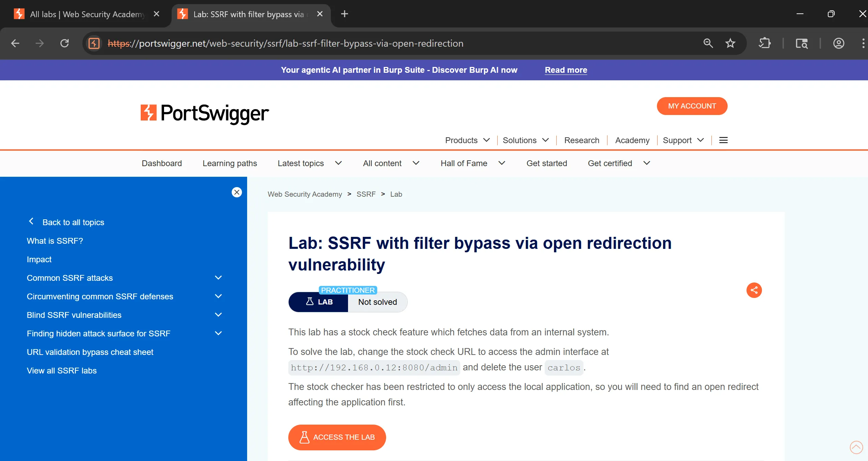This screenshot has width=868, height=461.
Task: Click the browser address bar URL
Action: point(285,43)
